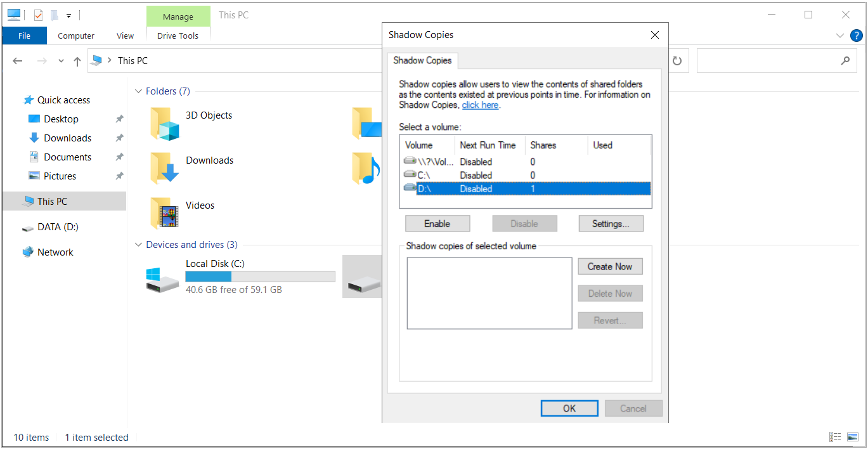Select the Videos folder icon
The height and width of the screenshot is (449, 868).
click(x=165, y=213)
